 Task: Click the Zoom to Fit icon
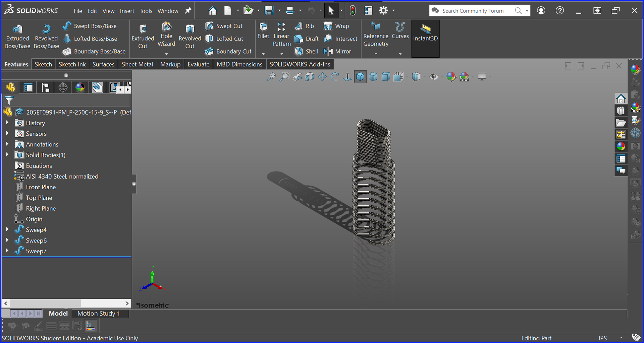[x=271, y=77]
